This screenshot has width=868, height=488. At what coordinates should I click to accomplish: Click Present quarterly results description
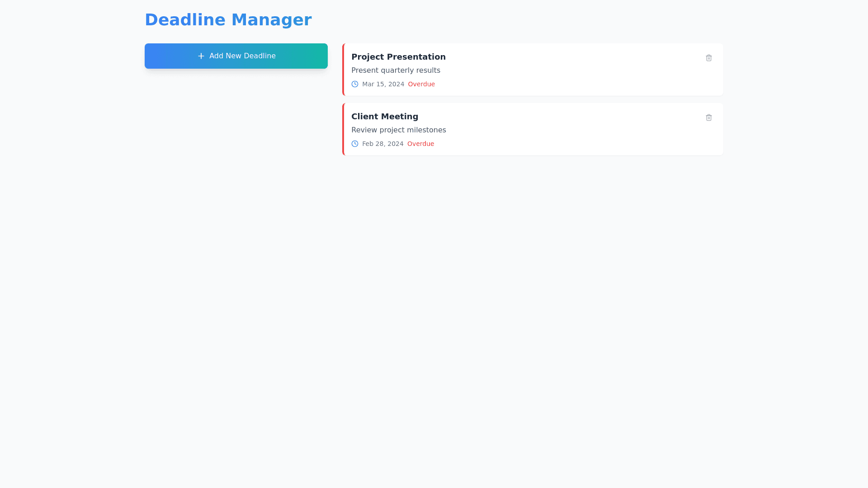(396, 70)
